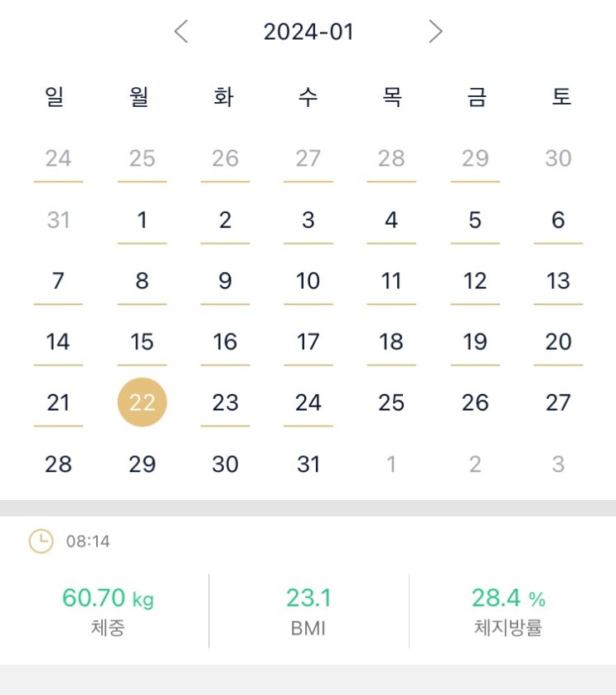Open the BMI 23.1 value

pos(308,598)
